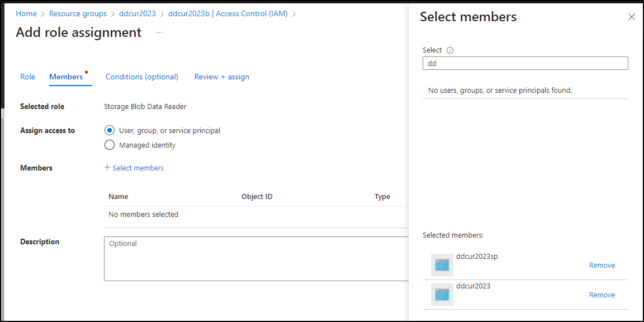Open the Review + assign tab
The height and width of the screenshot is (322, 644).
[x=222, y=77]
